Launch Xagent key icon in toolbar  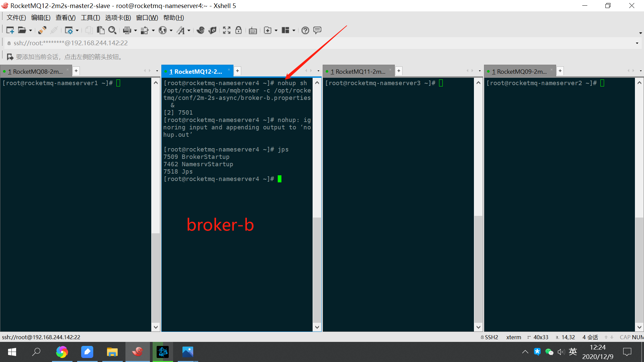pyautogui.click(x=212, y=31)
